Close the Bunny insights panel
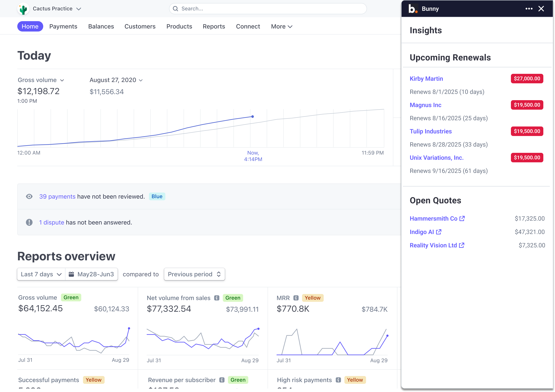This screenshot has width=555, height=392. (541, 9)
